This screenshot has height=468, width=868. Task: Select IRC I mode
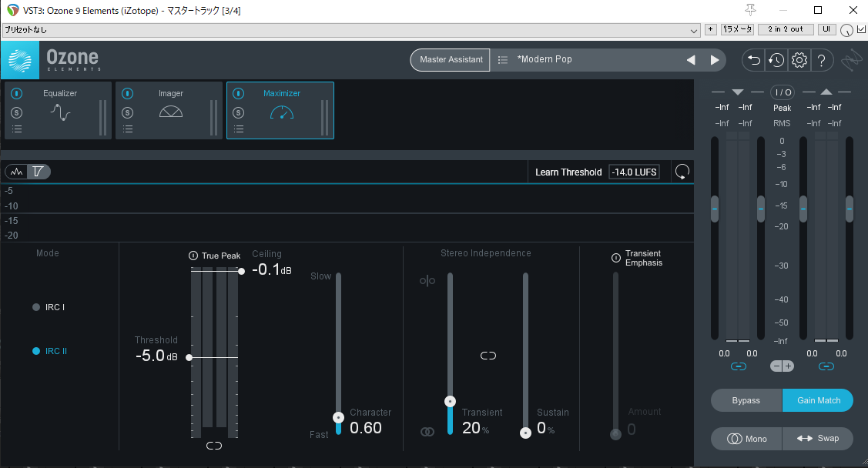49,307
